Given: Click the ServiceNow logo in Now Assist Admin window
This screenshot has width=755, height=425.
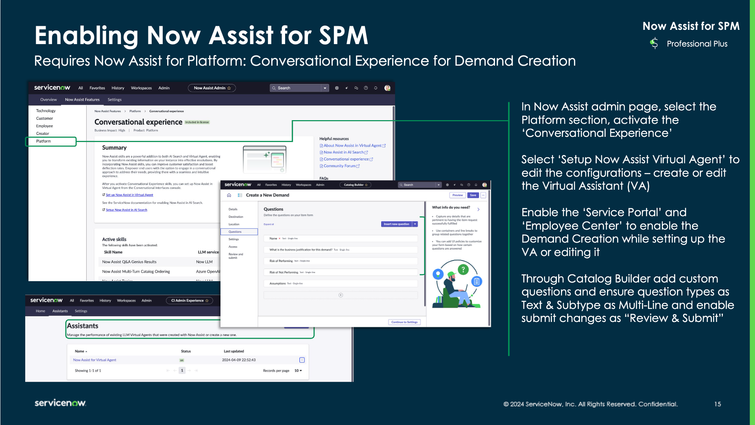Looking at the screenshot, I should pos(52,88).
